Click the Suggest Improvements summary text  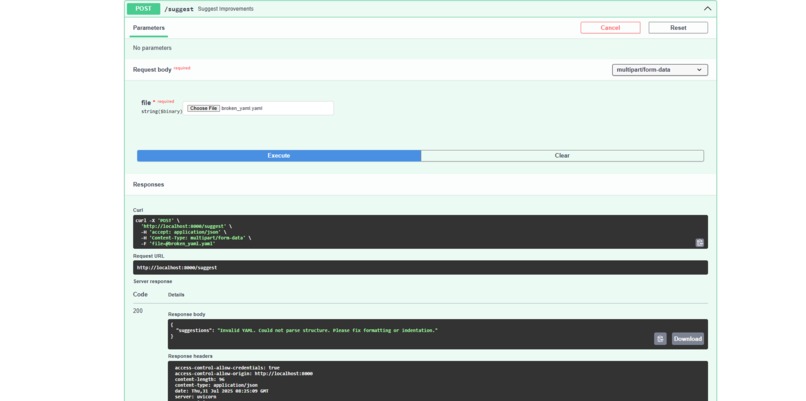point(226,9)
